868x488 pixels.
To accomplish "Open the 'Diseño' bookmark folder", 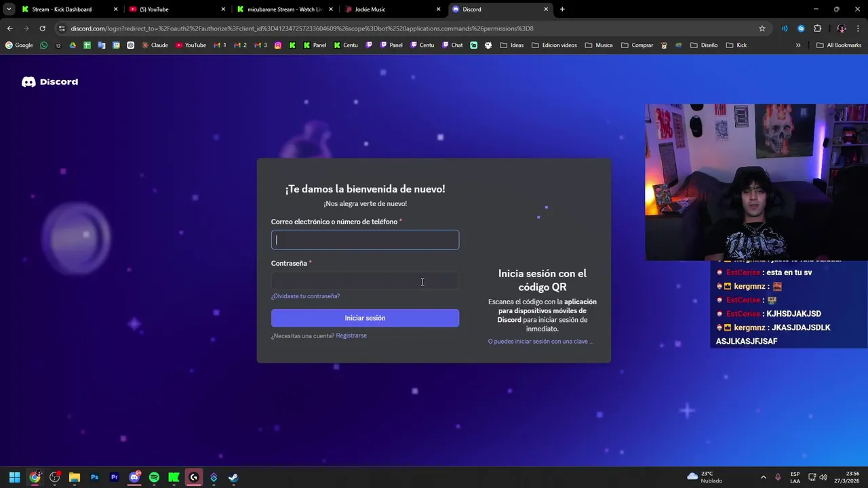I will point(704,45).
